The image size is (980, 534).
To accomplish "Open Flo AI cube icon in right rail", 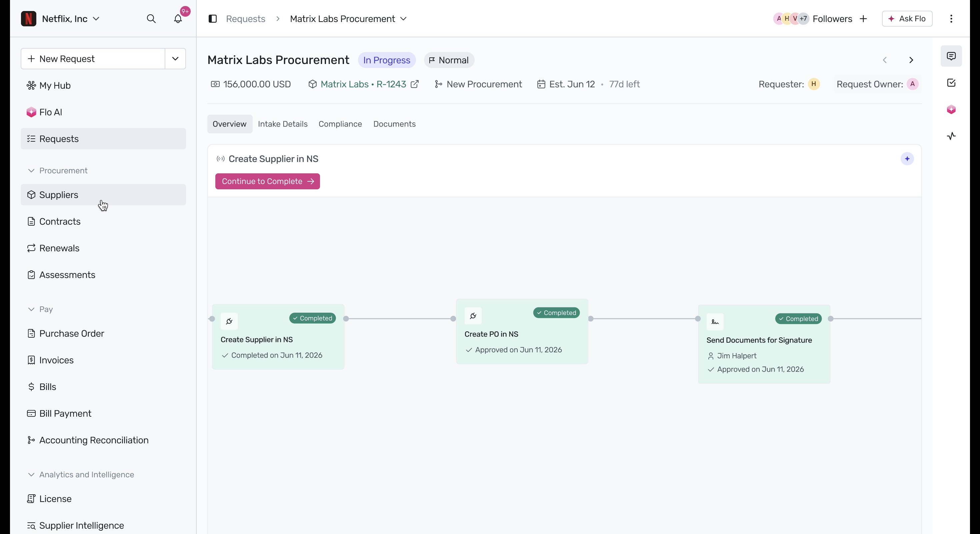I will click(x=951, y=110).
